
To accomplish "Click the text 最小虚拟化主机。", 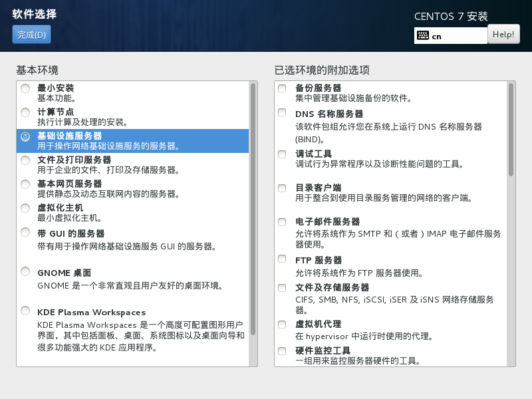I will (x=70, y=218).
